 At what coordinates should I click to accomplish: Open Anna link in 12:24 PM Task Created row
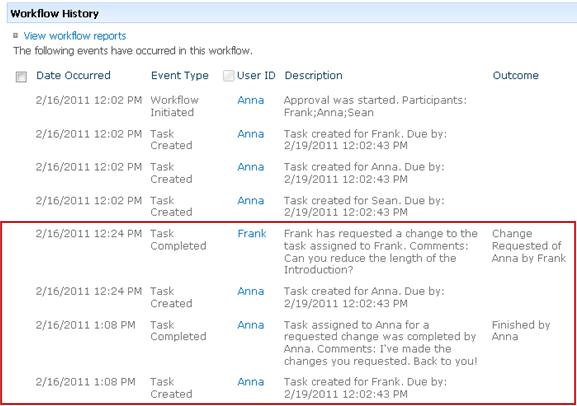pos(251,291)
